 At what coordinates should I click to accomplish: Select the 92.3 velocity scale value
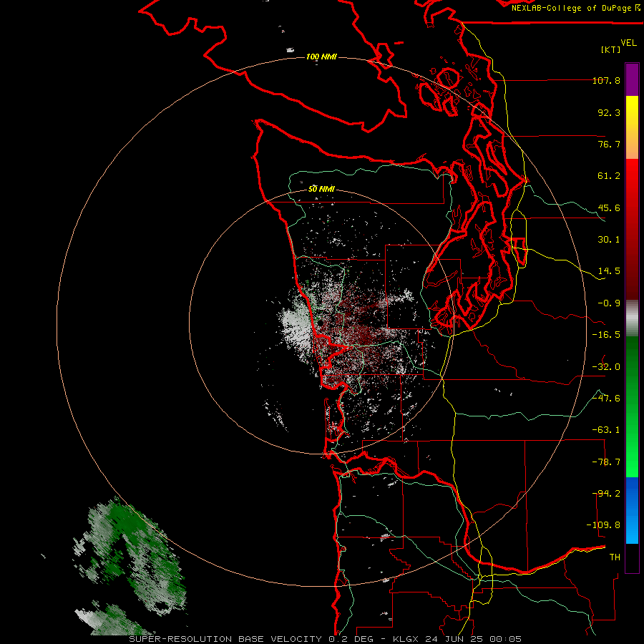(x=609, y=112)
